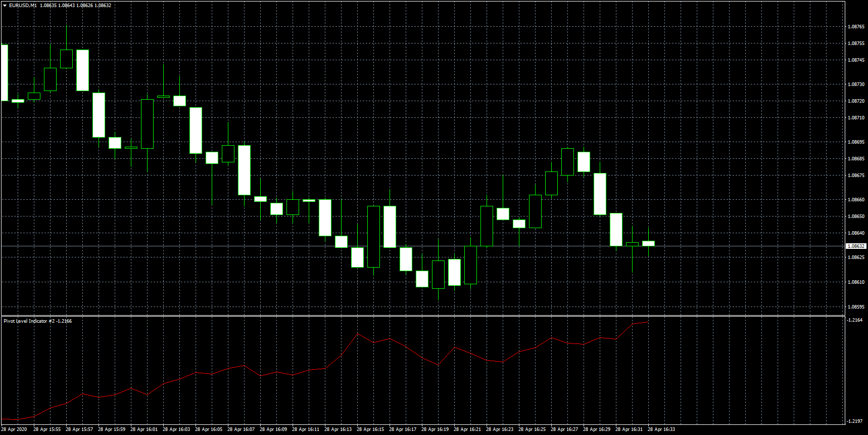Screen dimensions: 868x435
Task: Click time axis label 28 Apr 16:17
Action: pos(403,429)
